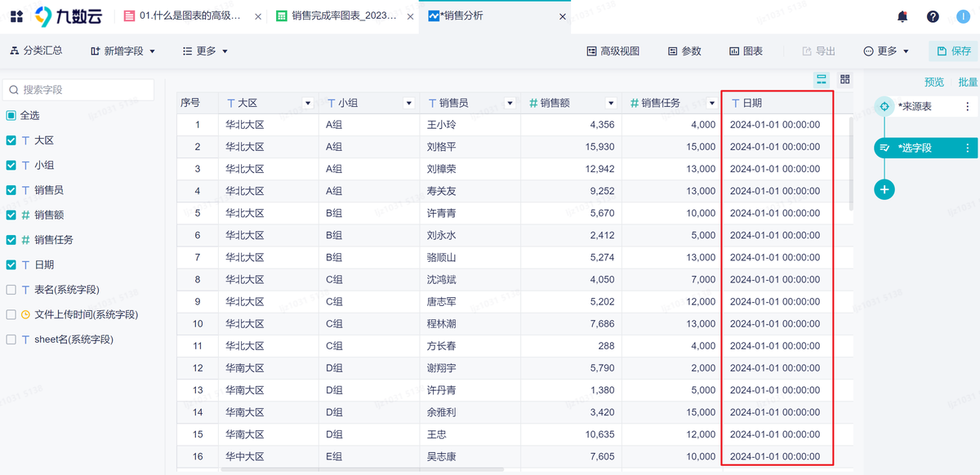The image size is (980, 475).
Task: Open 参数 settings in toolbar
Action: coord(684,51)
